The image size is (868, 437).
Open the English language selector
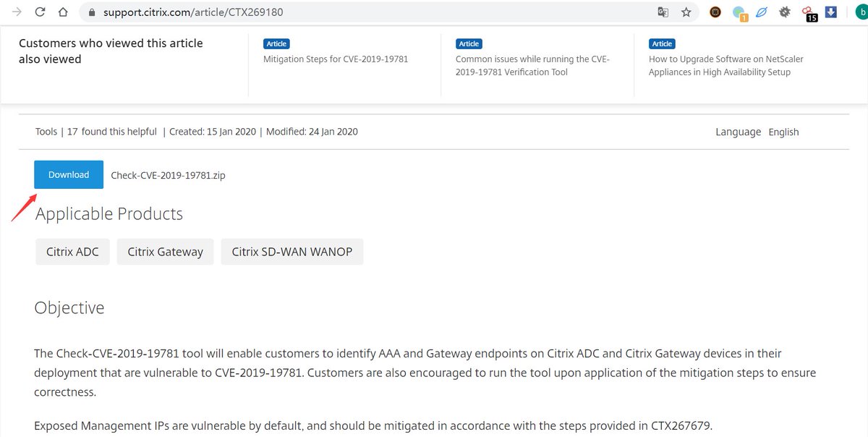[783, 132]
